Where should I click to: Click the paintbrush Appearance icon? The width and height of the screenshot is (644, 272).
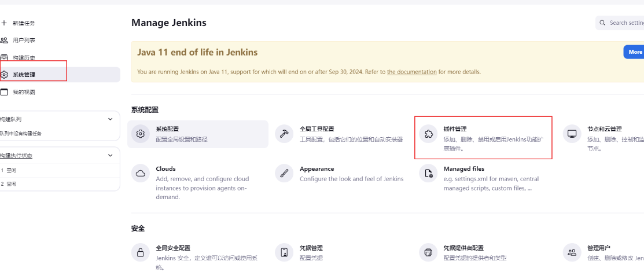[284, 174]
